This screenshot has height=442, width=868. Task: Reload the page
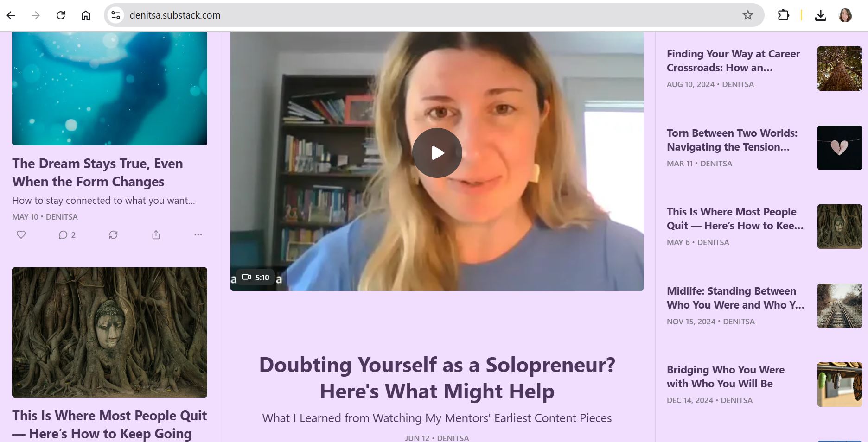coord(61,15)
